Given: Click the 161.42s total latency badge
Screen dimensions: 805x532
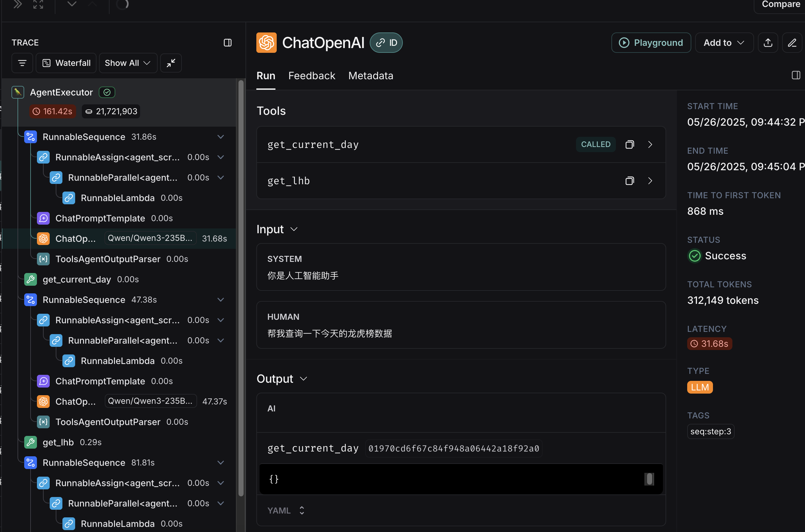Looking at the screenshot, I should 53,111.
